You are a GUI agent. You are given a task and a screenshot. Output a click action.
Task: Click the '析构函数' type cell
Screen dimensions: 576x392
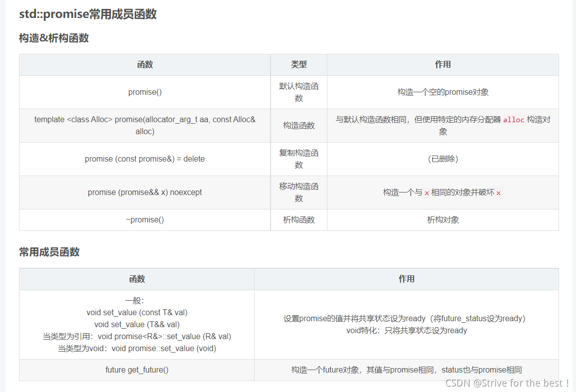298,220
